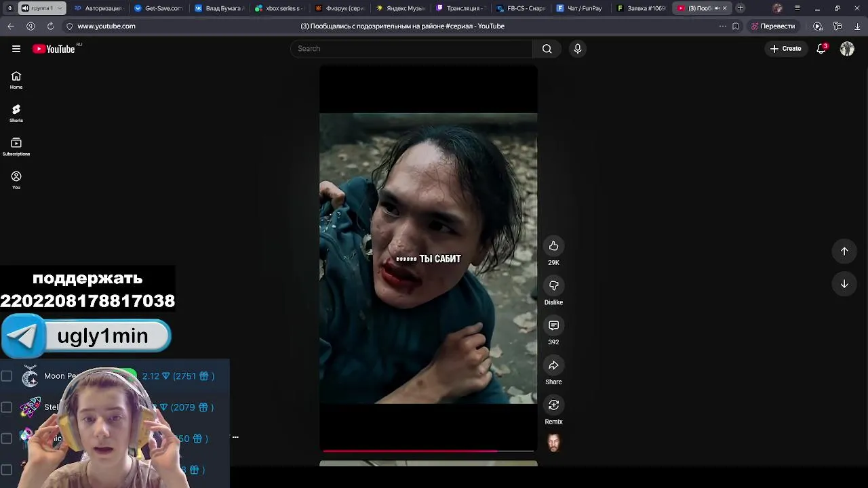Click the search magnifier button
The width and height of the screenshot is (868, 488).
(x=547, y=49)
